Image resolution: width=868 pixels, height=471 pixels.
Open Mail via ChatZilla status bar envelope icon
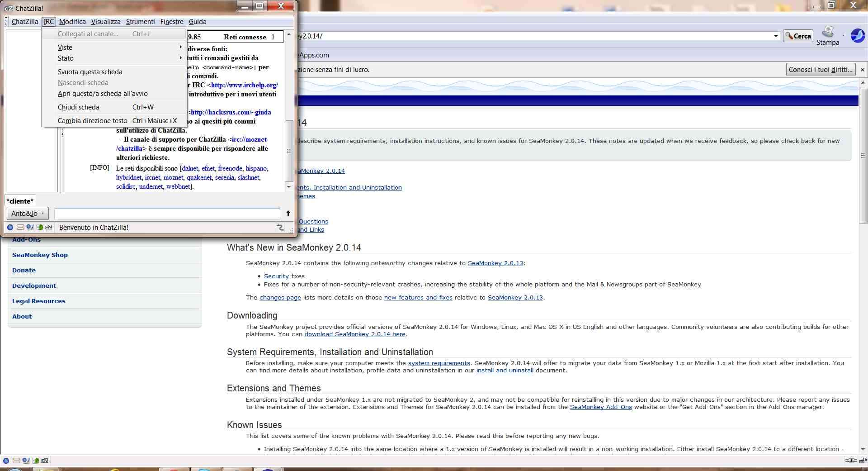(21, 227)
